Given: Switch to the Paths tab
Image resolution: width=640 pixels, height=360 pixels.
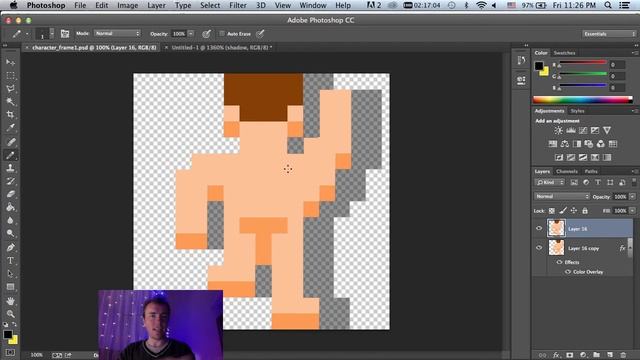Looking at the screenshot, I should (x=591, y=171).
